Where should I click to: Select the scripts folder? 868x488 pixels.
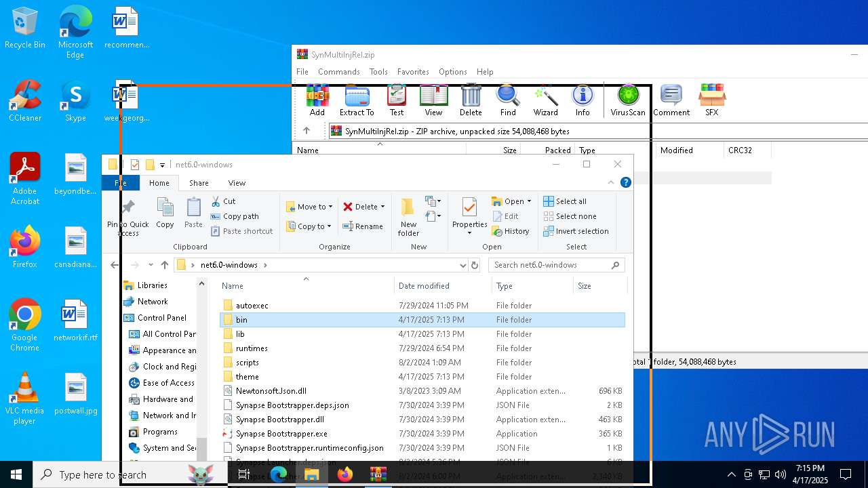coord(422,363)
